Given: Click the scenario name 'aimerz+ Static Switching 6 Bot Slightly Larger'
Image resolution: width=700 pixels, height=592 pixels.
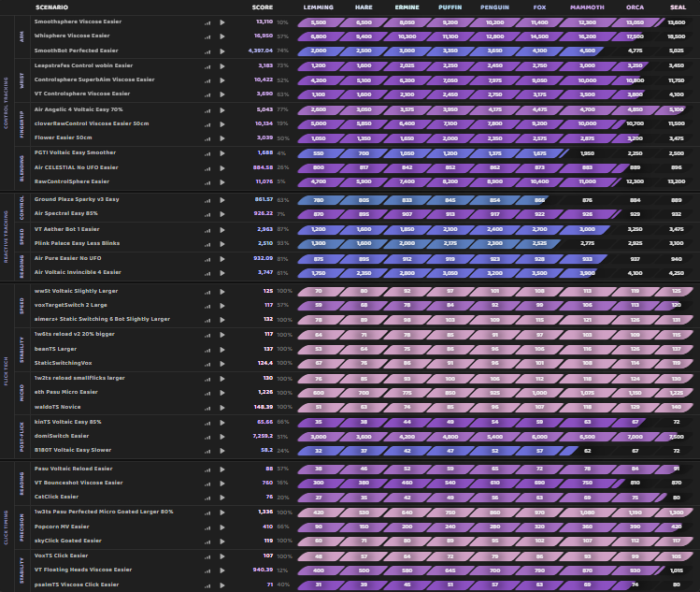Looking at the screenshot, I should pyautogui.click(x=102, y=319).
